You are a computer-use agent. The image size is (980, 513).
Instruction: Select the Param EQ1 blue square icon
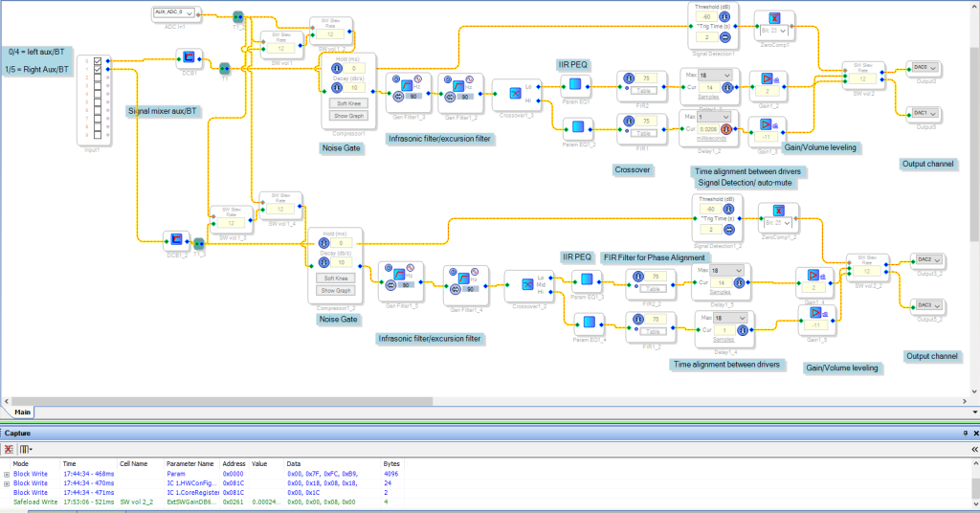pyautogui.click(x=575, y=83)
